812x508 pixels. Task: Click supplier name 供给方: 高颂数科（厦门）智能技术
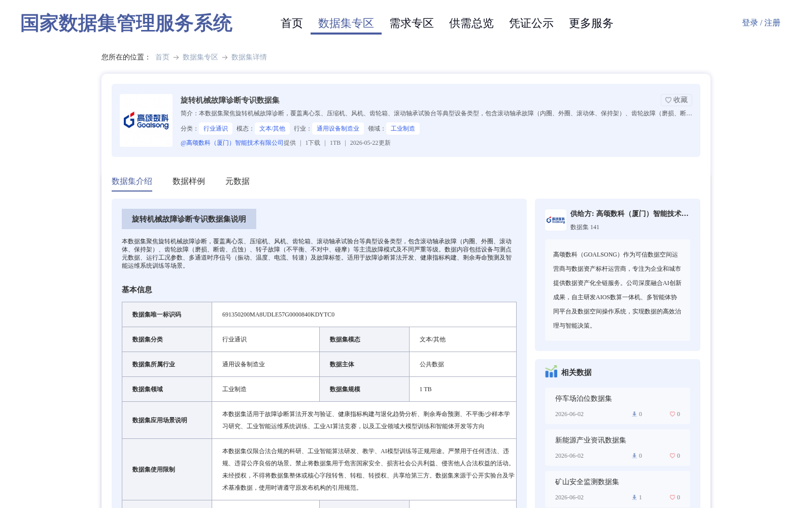tap(629, 214)
